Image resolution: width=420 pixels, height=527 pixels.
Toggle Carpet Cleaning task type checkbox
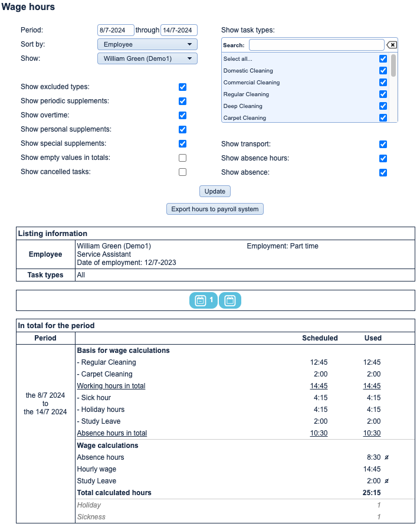pyautogui.click(x=383, y=117)
